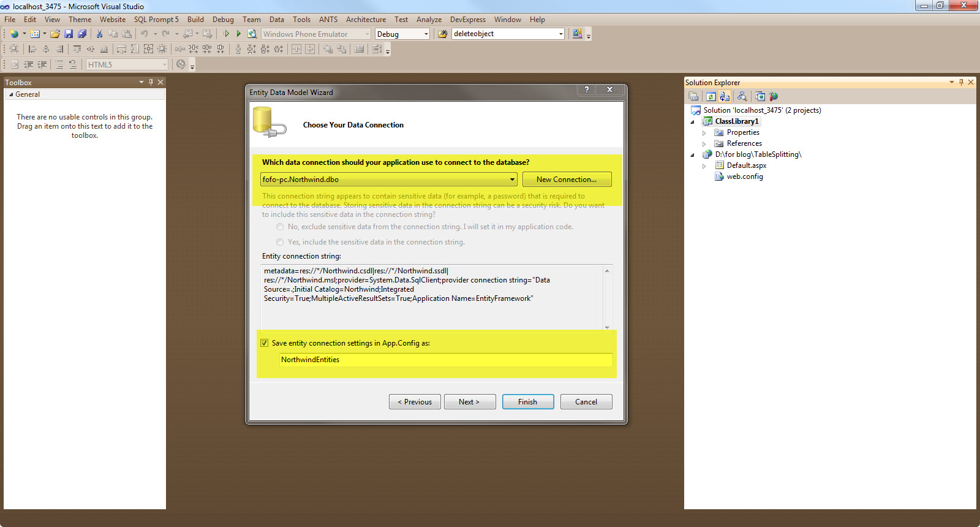The image size is (980, 527).
Task: Click the extension manager icon beside deleteobject
Action: coord(577,34)
